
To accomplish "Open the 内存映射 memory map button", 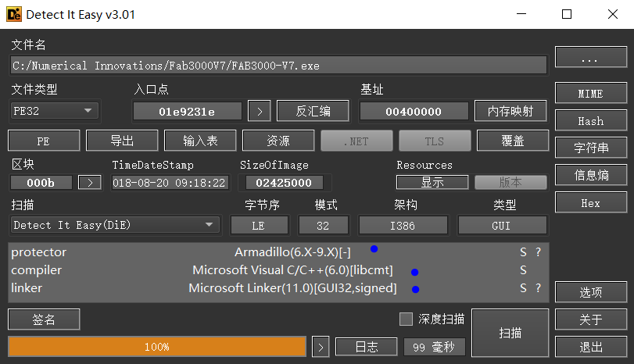I will (510, 111).
